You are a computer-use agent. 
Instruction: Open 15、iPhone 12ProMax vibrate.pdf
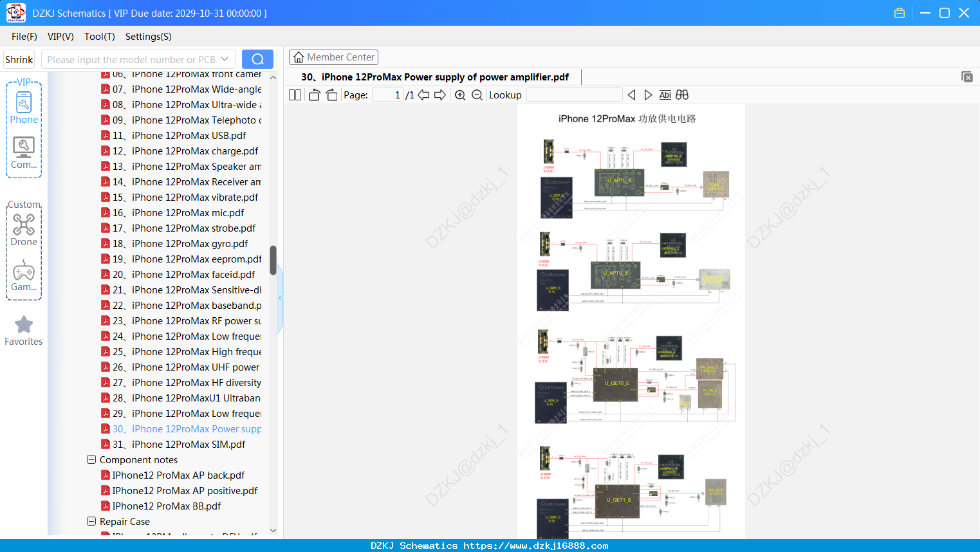pyautogui.click(x=185, y=198)
